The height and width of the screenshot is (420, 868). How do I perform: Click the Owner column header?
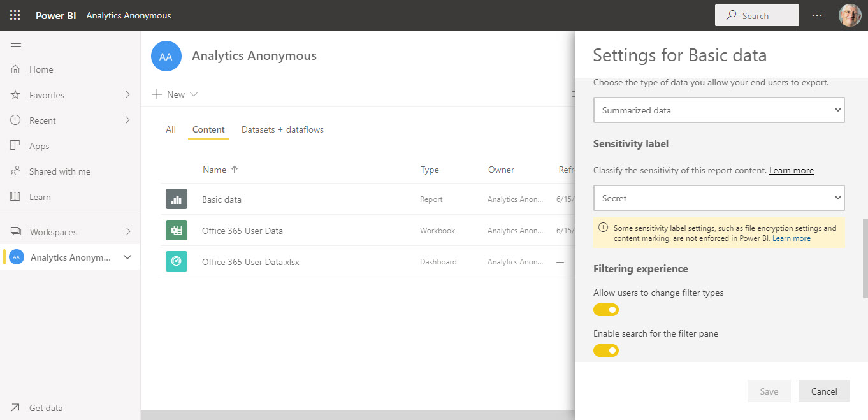(x=501, y=170)
